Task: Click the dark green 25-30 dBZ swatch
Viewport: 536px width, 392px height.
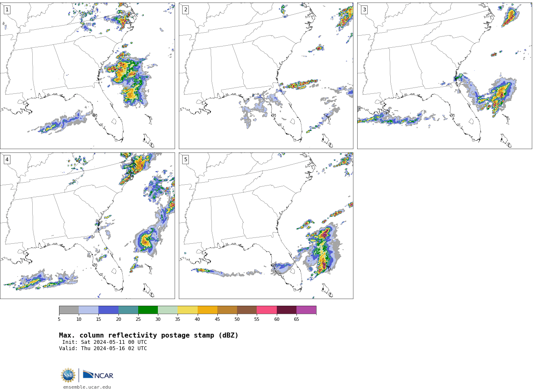Action: 148,310
